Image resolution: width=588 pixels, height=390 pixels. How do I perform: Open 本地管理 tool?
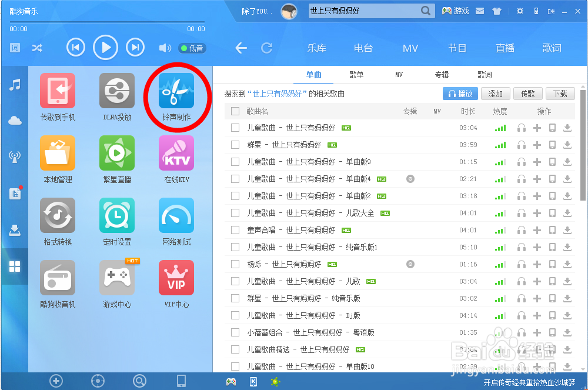coord(58,159)
